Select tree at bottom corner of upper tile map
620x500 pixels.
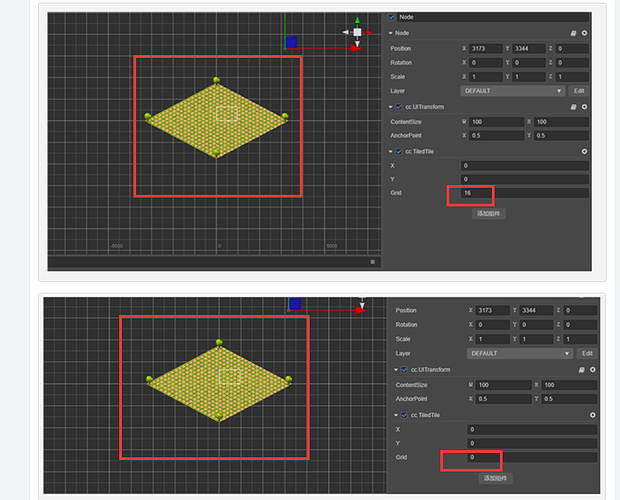click(216, 153)
